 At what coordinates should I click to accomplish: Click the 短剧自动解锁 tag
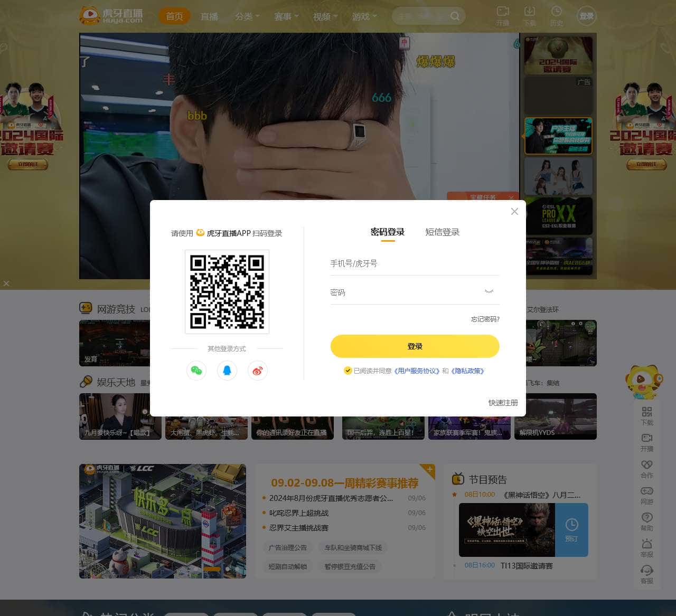pyautogui.click(x=288, y=566)
